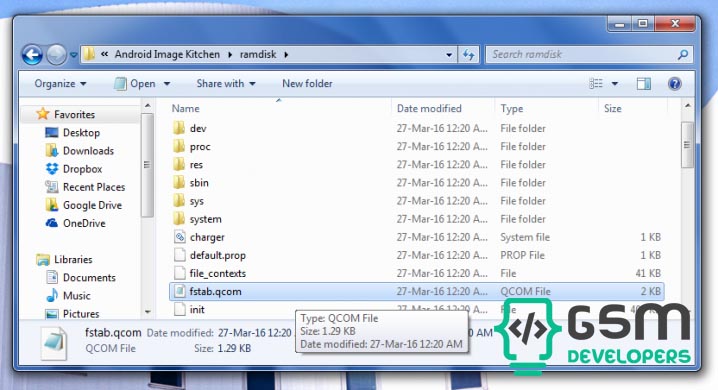Select the default.prop file icon
This screenshot has height=390, width=718.
click(x=180, y=255)
